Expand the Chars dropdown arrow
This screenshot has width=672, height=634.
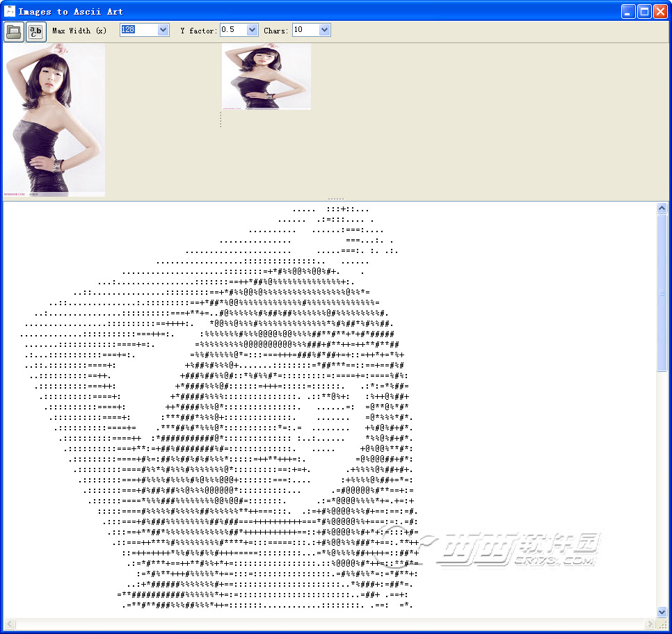coord(324,30)
